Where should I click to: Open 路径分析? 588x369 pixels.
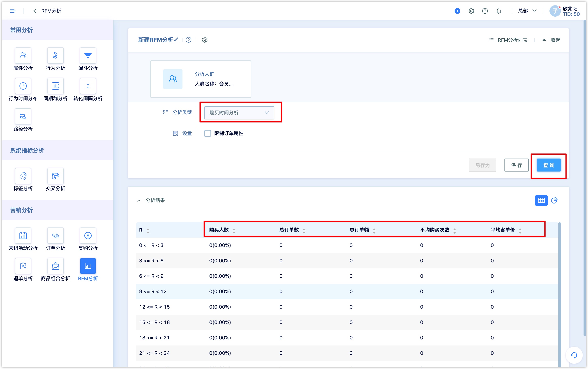23,120
